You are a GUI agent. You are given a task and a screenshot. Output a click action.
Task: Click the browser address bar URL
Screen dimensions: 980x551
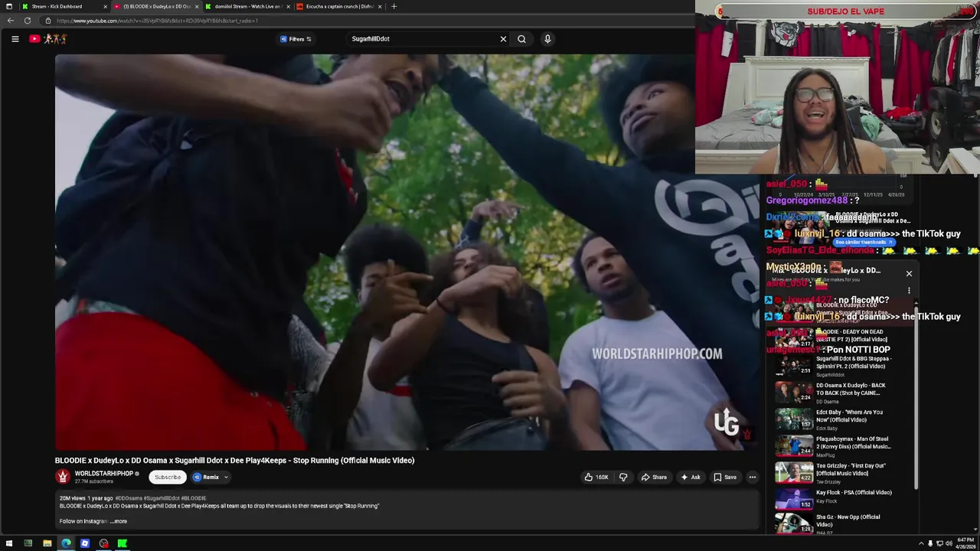[157, 21]
